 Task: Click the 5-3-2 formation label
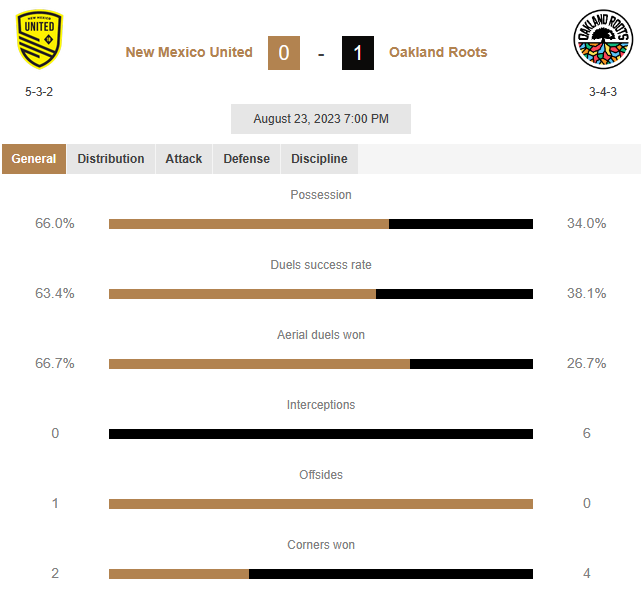[39, 92]
